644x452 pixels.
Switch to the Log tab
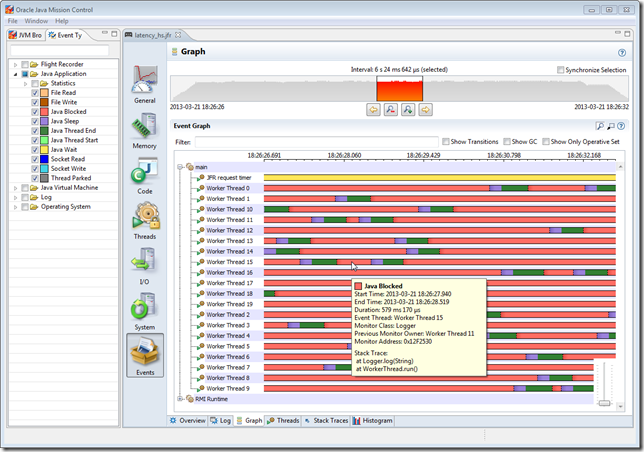pyautogui.click(x=221, y=420)
